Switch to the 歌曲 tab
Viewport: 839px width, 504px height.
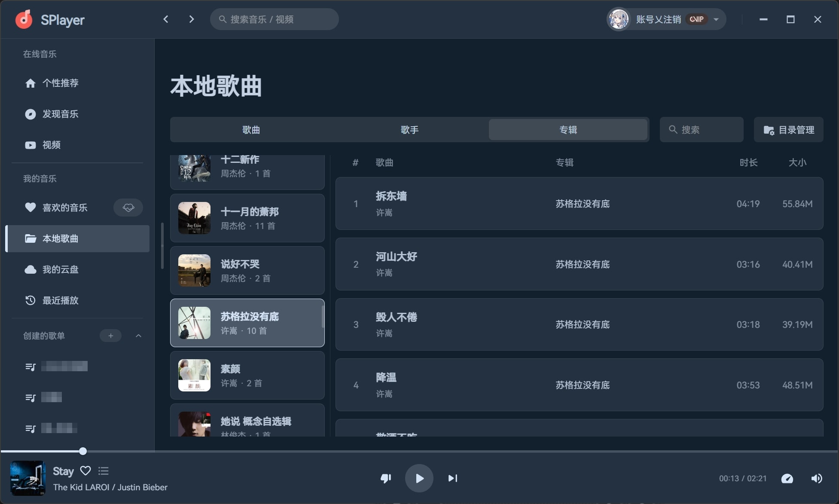tap(251, 129)
